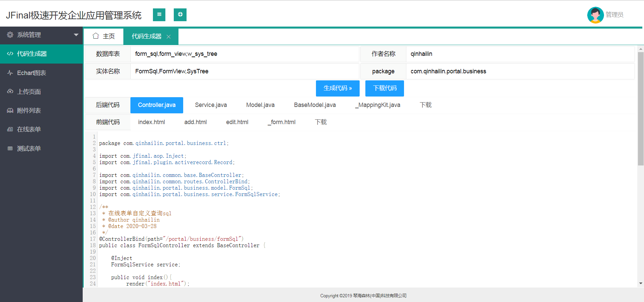The image size is (644, 302).
Task: Toggle sidebar with the hamburger menu icon
Action: point(159,14)
